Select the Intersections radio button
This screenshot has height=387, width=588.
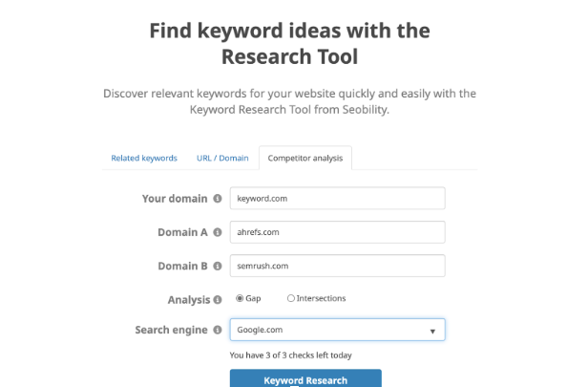pos(291,298)
